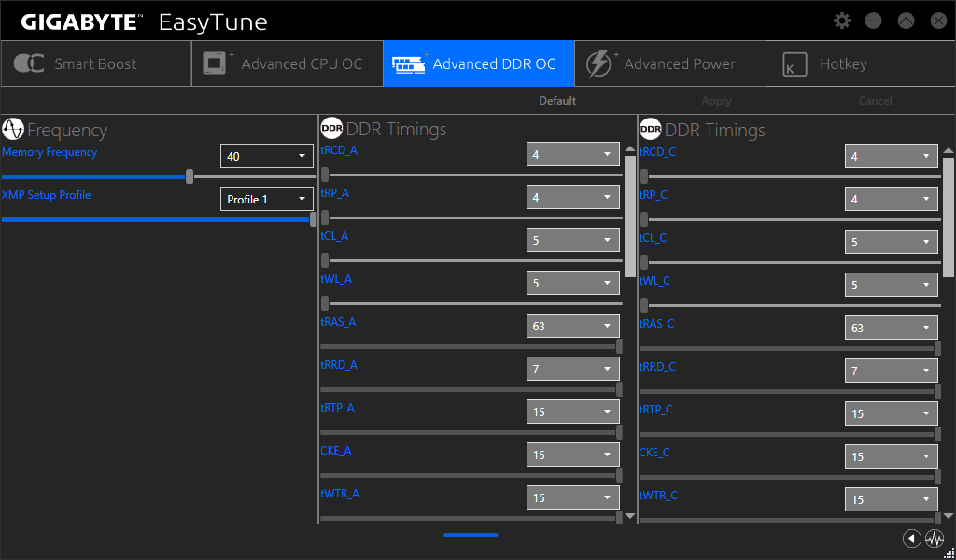The height and width of the screenshot is (560, 956).
Task: Click the tRAS_A slider handle
Action: point(619,346)
